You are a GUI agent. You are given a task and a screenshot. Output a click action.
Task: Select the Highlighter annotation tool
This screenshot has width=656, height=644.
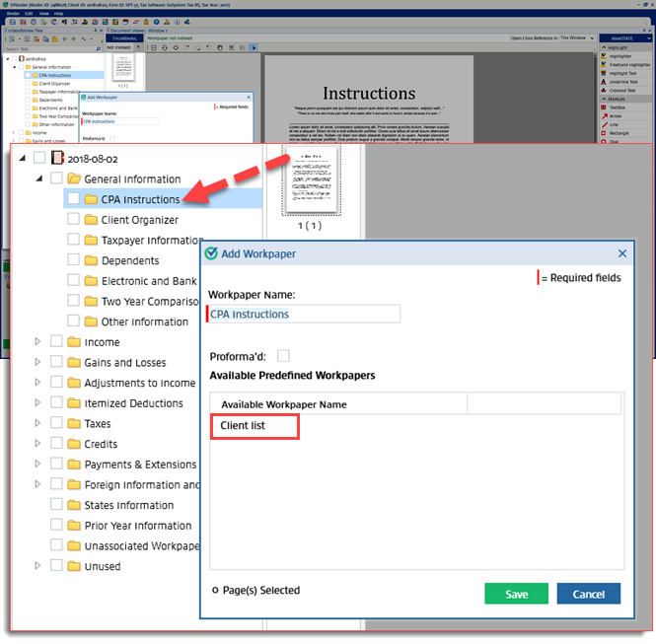click(x=622, y=56)
